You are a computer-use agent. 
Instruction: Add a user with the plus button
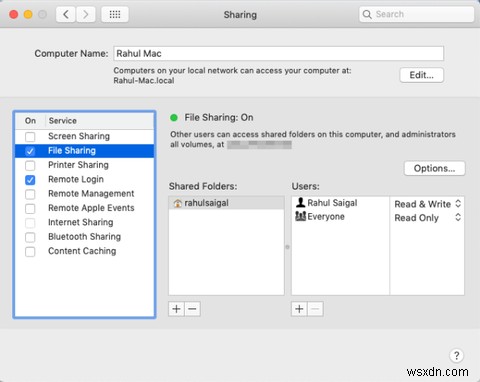(299, 309)
